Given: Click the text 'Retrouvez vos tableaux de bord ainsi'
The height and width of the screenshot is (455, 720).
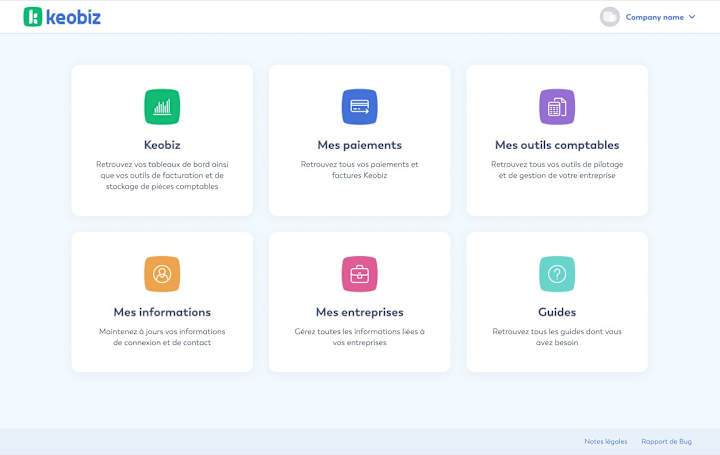Looking at the screenshot, I should [x=162, y=164].
